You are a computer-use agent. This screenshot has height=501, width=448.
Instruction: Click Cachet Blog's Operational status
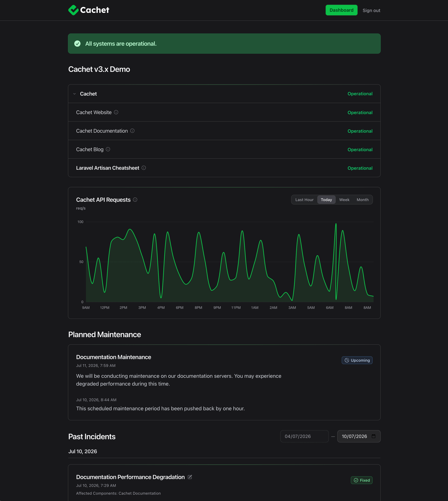pyautogui.click(x=360, y=149)
